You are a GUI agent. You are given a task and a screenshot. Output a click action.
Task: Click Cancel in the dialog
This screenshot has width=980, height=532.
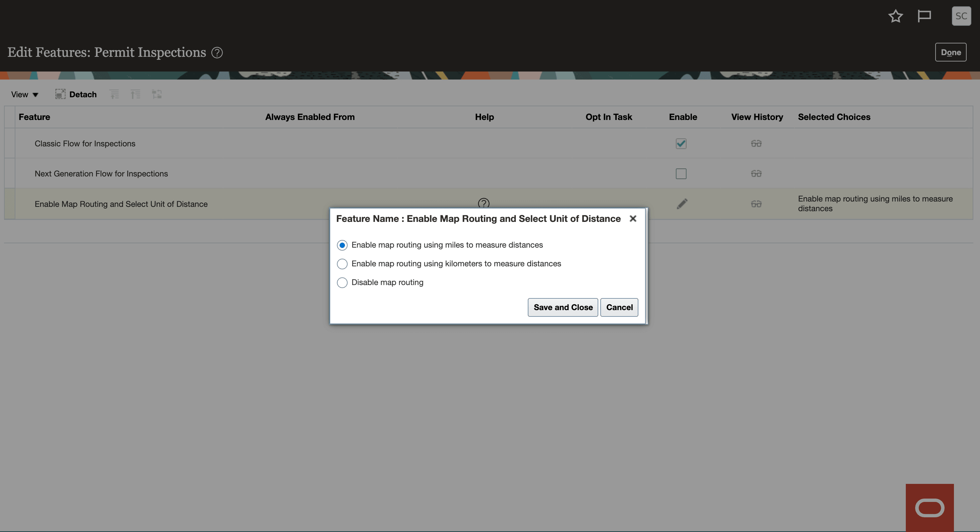(619, 307)
